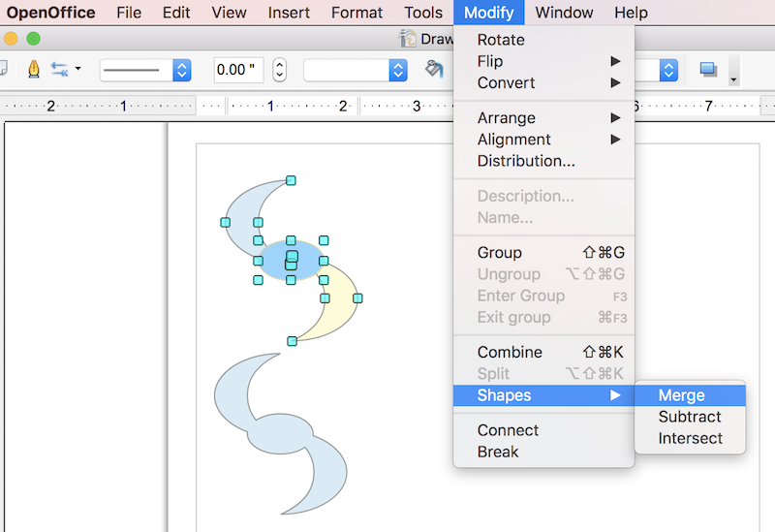Click the Line pen tool icon
775x532 pixels.
point(34,69)
